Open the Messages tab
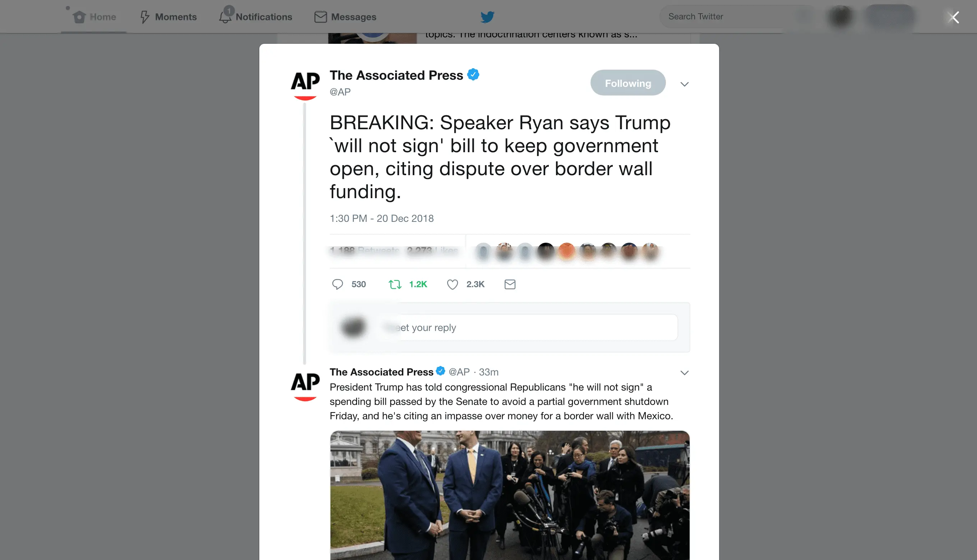Image resolution: width=977 pixels, height=560 pixels. [345, 17]
